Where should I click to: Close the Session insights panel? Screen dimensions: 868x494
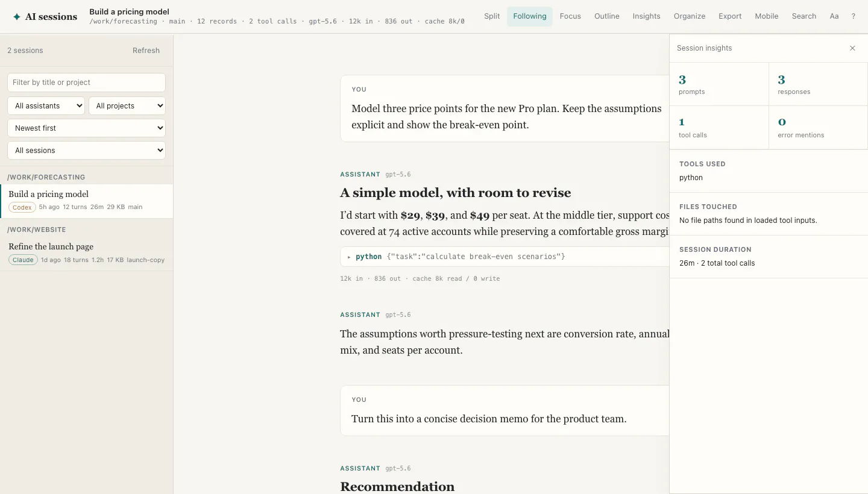tap(852, 48)
